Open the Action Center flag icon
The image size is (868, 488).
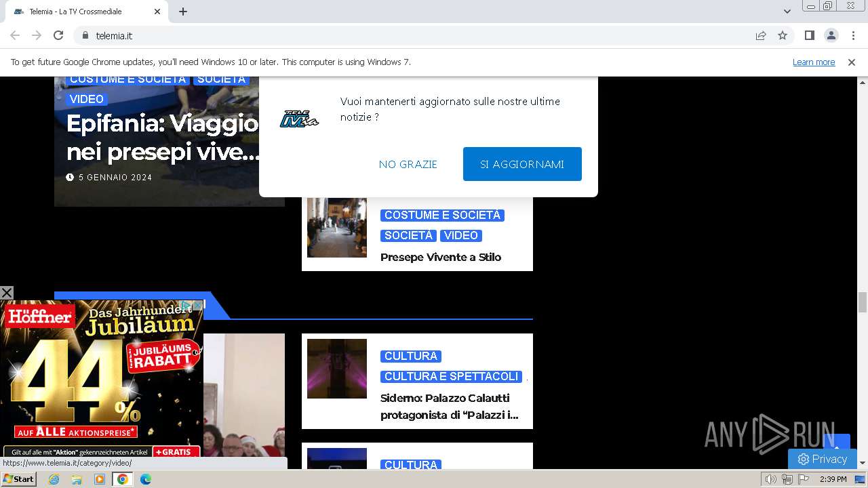coord(804,479)
